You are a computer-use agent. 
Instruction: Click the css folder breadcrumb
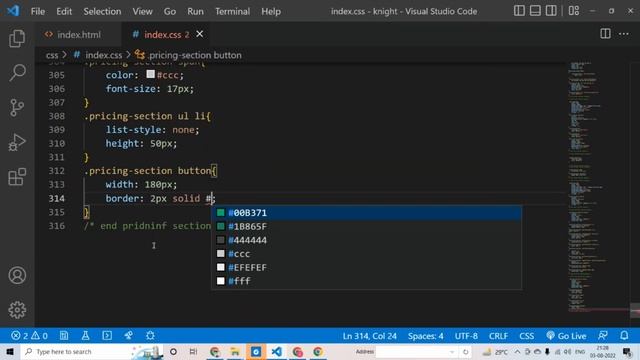click(x=52, y=55)
